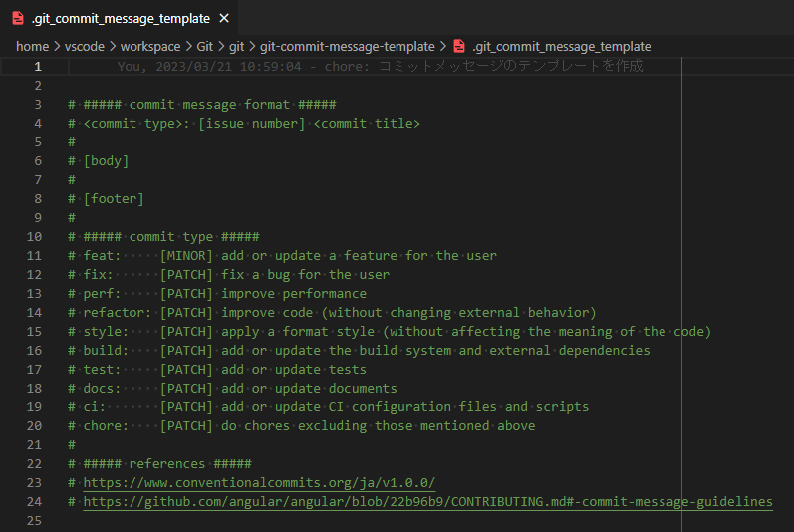This screenshot has width=794, height=532.
Task: Click the git blame annotation on line 1
Action: coord(381,67)
